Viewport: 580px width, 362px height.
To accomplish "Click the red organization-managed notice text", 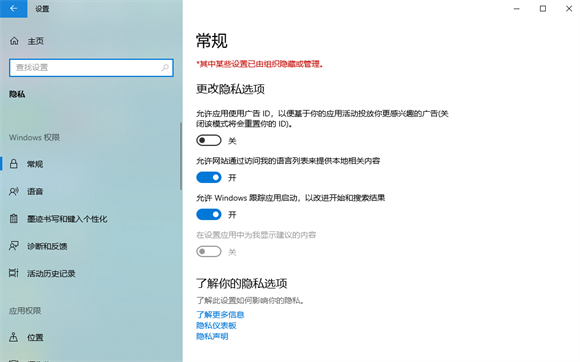I will (260, 64).
